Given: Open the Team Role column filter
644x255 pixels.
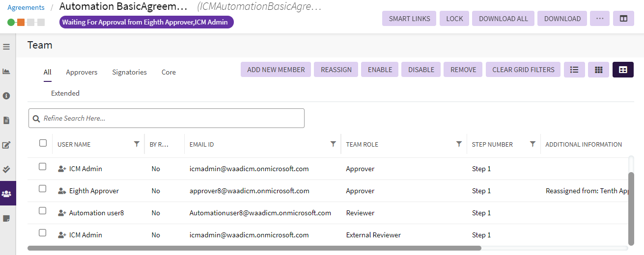Looking at the screenshot, I should (x=459, y=144).
